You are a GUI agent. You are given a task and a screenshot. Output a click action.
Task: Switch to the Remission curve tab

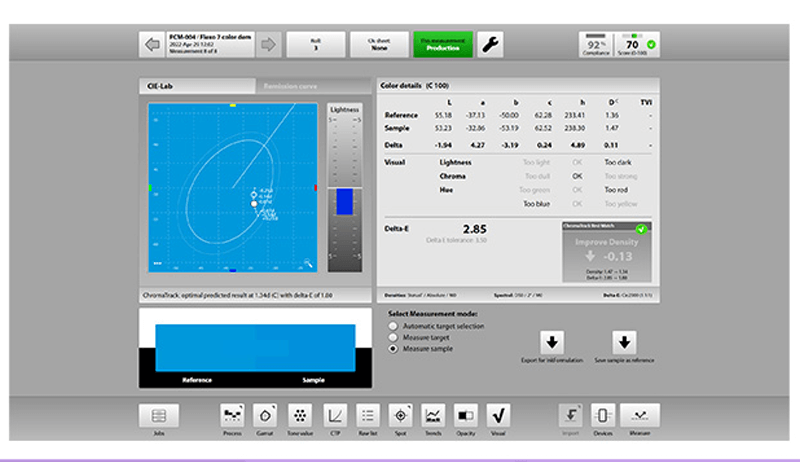click(x=313, y=86)
